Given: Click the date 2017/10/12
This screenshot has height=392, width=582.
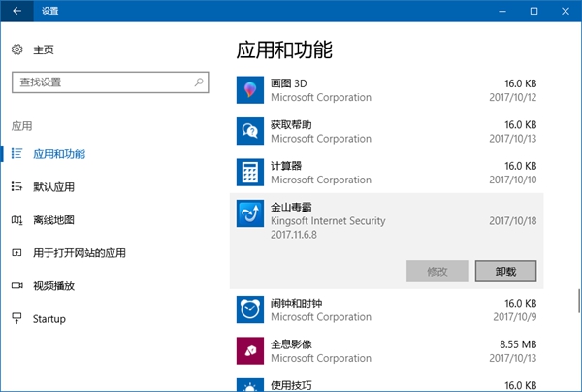Looking at the screenshot, I should click(x=513, y=97).
